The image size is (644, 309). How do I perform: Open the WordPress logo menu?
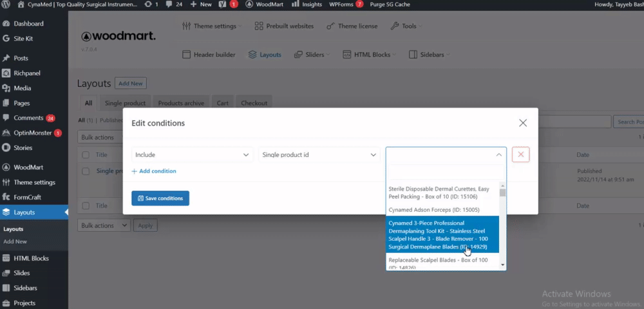6,5
